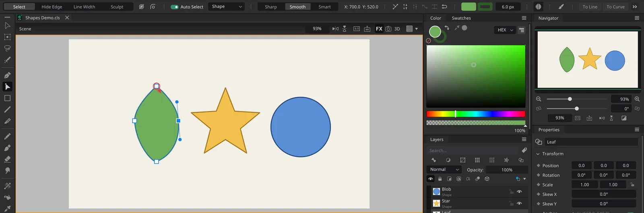Choose the Pen tool in left toolbar

pyautogui.click(x=7, y=75)
